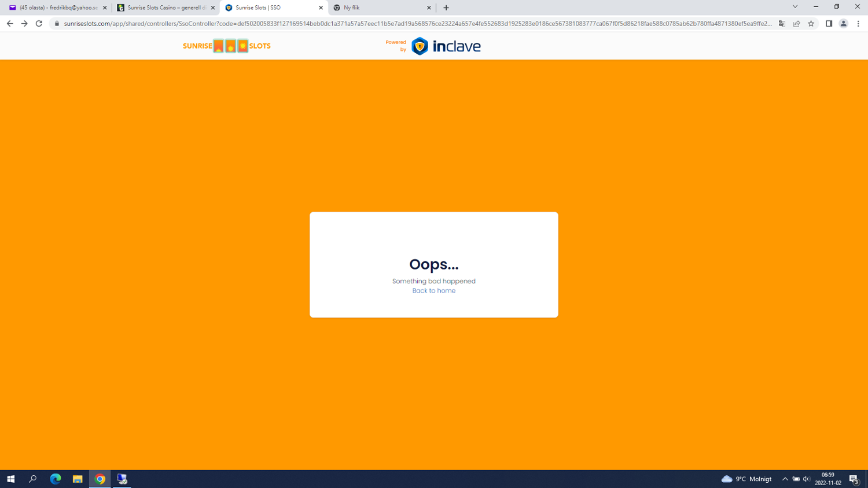Close the Ny flik tab
This screenshot has height=488, width=868.
pos(429,8)
